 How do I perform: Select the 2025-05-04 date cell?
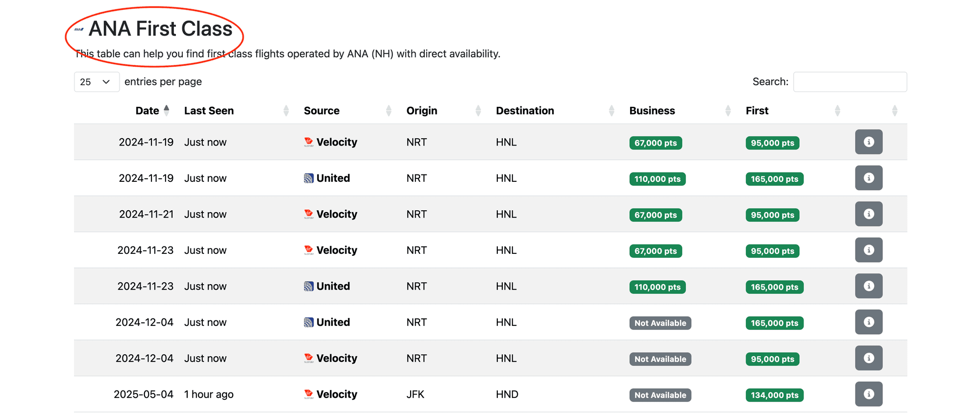(144, 394)
